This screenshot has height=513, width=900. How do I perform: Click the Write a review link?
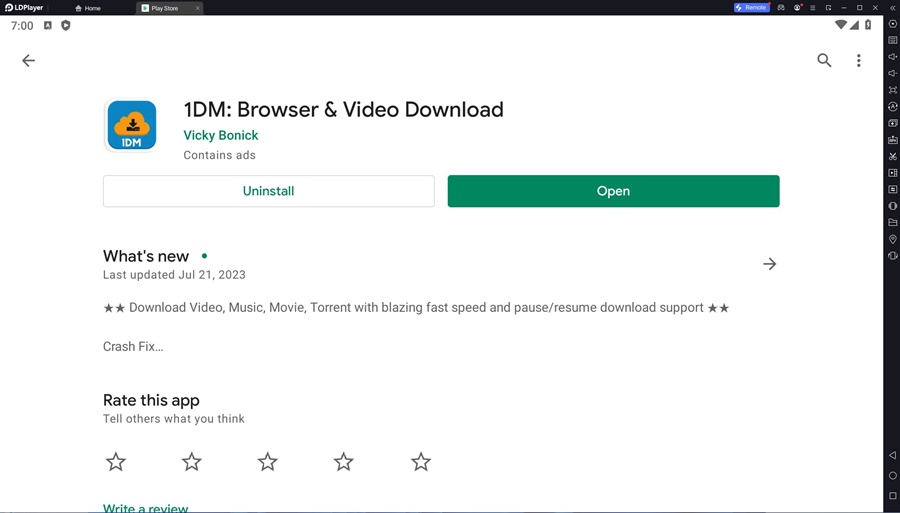(x=145, y=508)
